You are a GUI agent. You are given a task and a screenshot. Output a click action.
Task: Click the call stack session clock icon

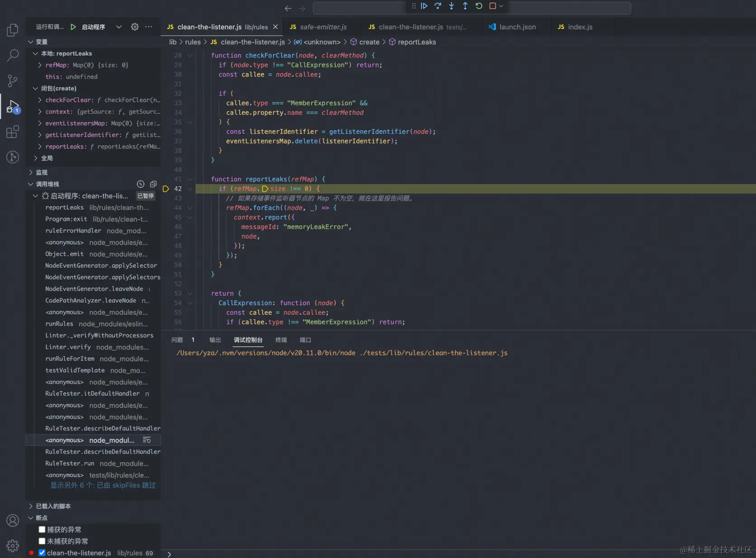point(141,184)
